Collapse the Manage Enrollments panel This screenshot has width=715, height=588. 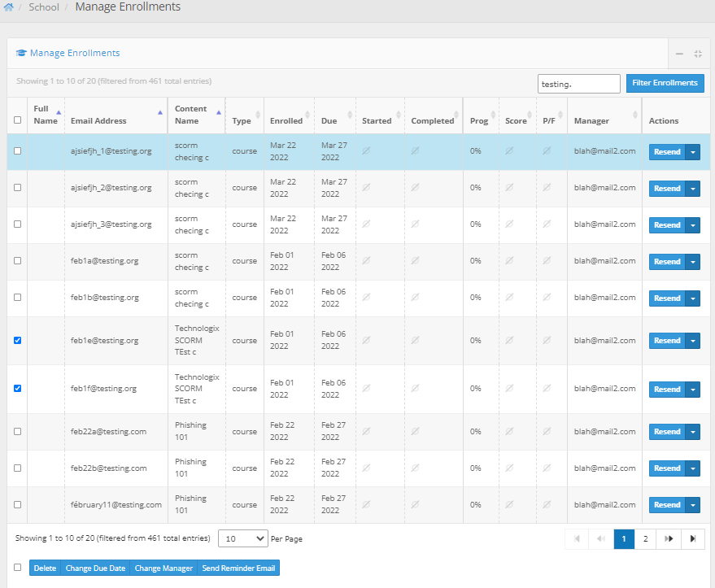pos(679,54)
